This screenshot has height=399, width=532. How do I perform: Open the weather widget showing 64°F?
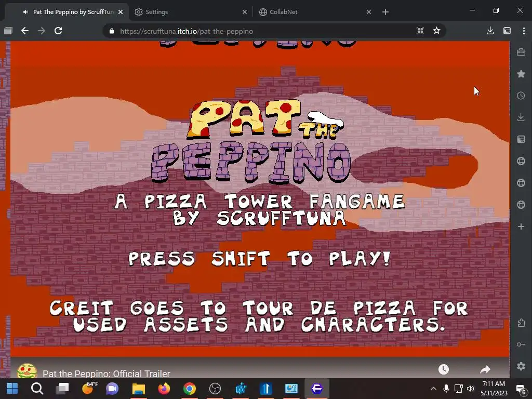[x=89, y=388]
